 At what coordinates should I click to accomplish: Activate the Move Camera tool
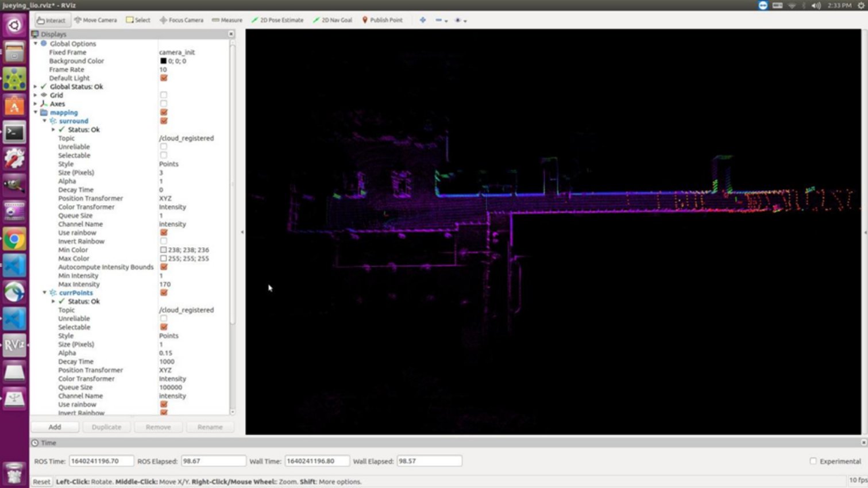pos(95,20)
